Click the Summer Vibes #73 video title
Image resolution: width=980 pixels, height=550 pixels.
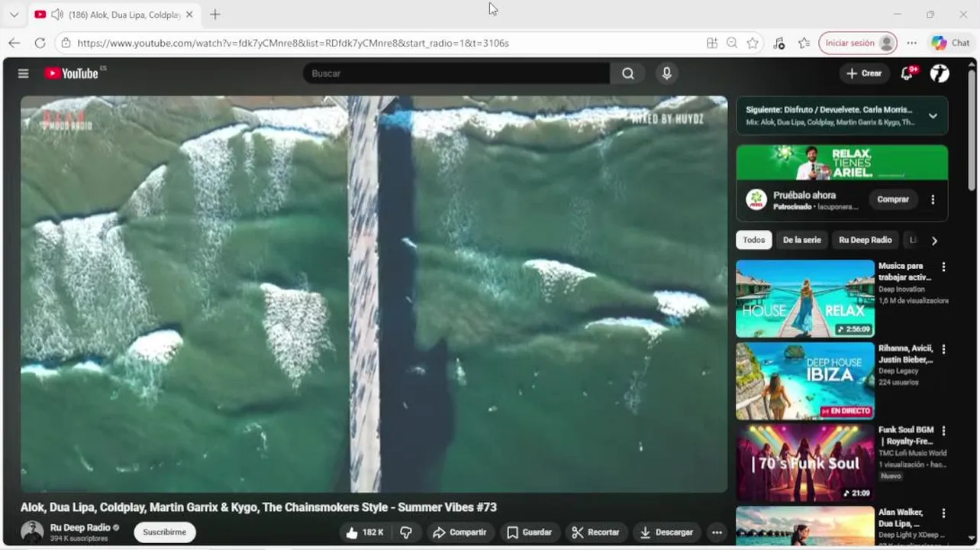[x=259, y=507]
